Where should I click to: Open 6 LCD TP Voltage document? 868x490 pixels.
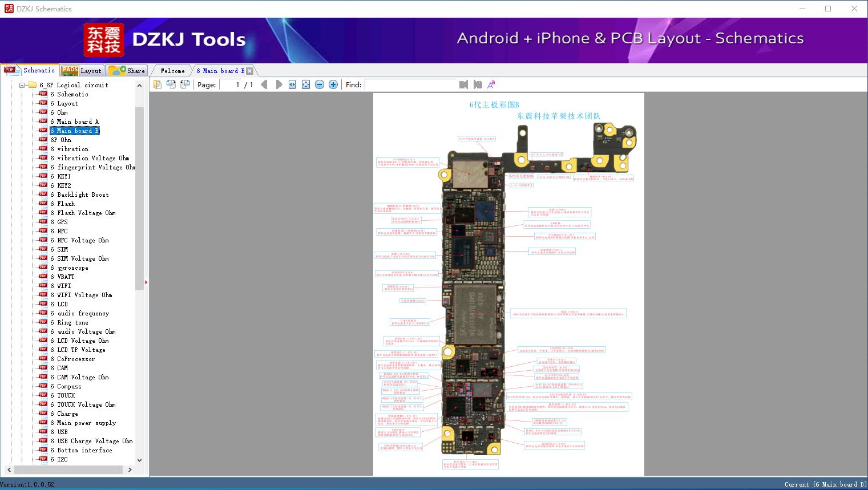[78, 350]
